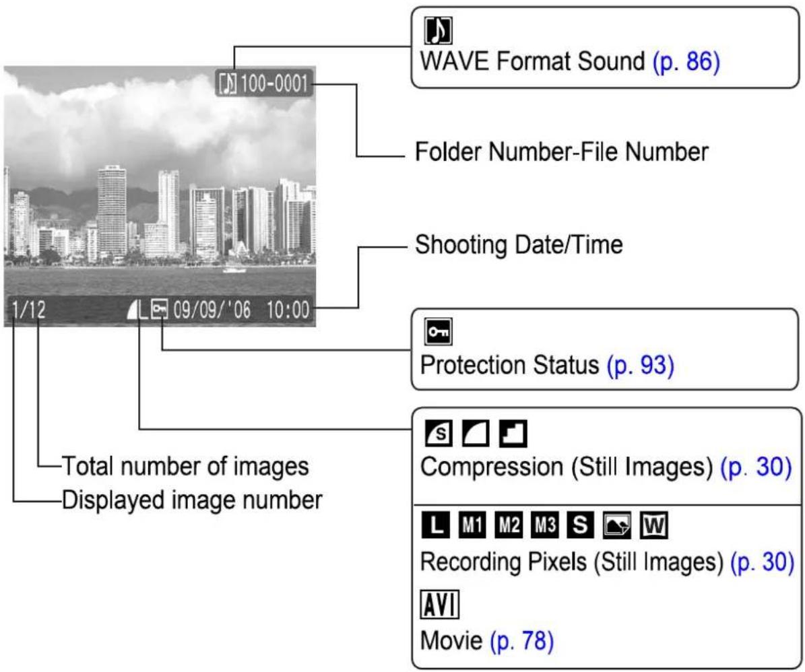The width and height of the screenshot is (805, 672).
Task: Open the page 78 Movie link
Action: click(521, 641)
